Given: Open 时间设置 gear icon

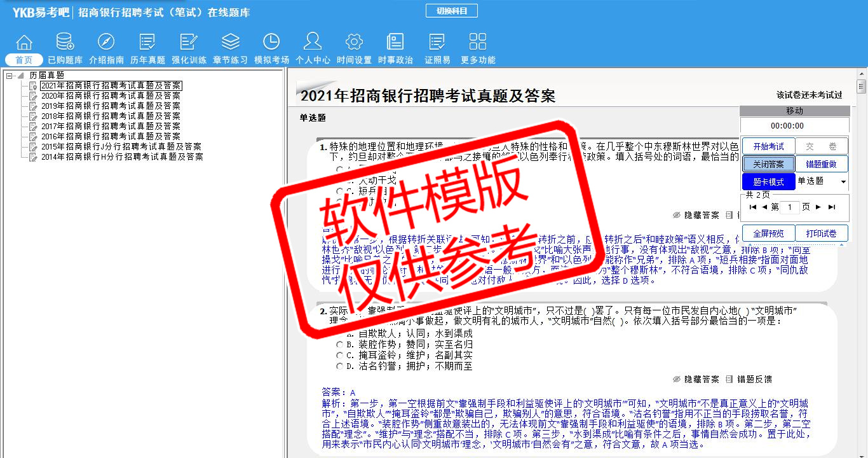Looking at the screenshot, I should pyautogui.click(x=354, y=43).
